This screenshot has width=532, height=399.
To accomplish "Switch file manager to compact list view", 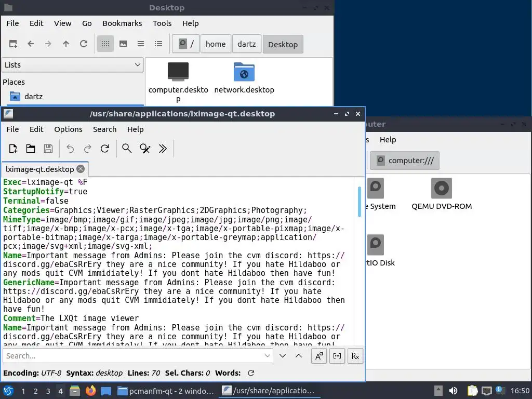I will [141, 44].
